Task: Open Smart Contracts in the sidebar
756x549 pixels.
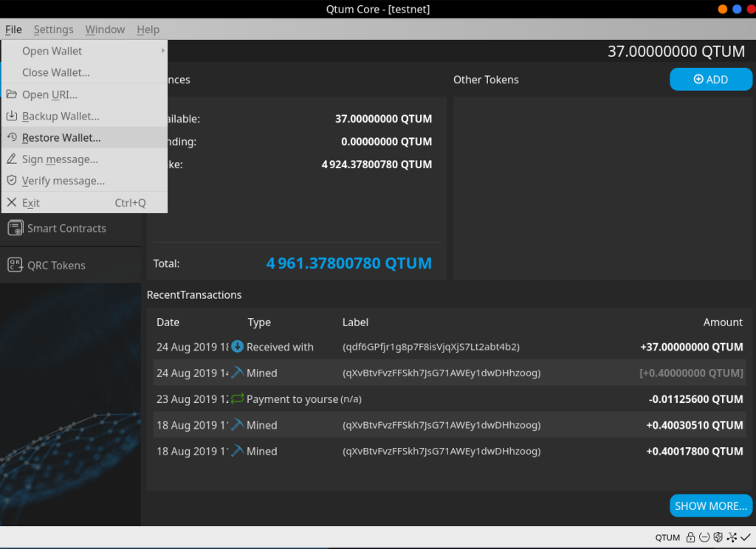Action: pos(70,228)
